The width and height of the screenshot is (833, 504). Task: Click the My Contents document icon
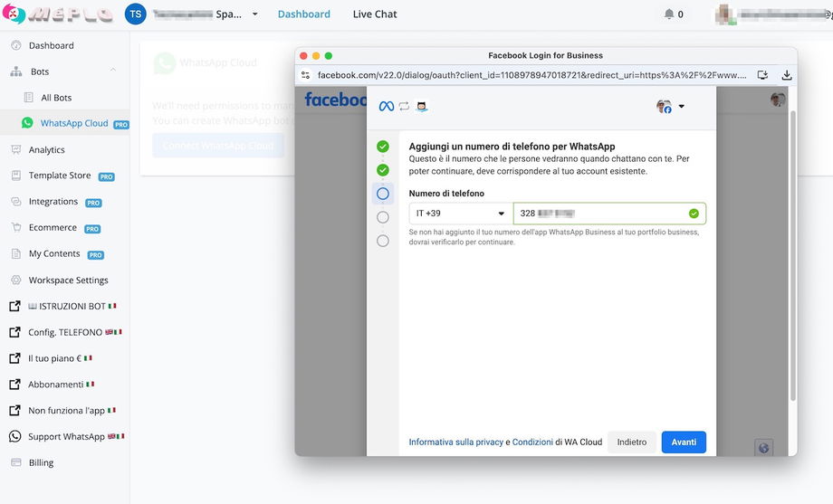pyautogui.click(x=16, y=253)
